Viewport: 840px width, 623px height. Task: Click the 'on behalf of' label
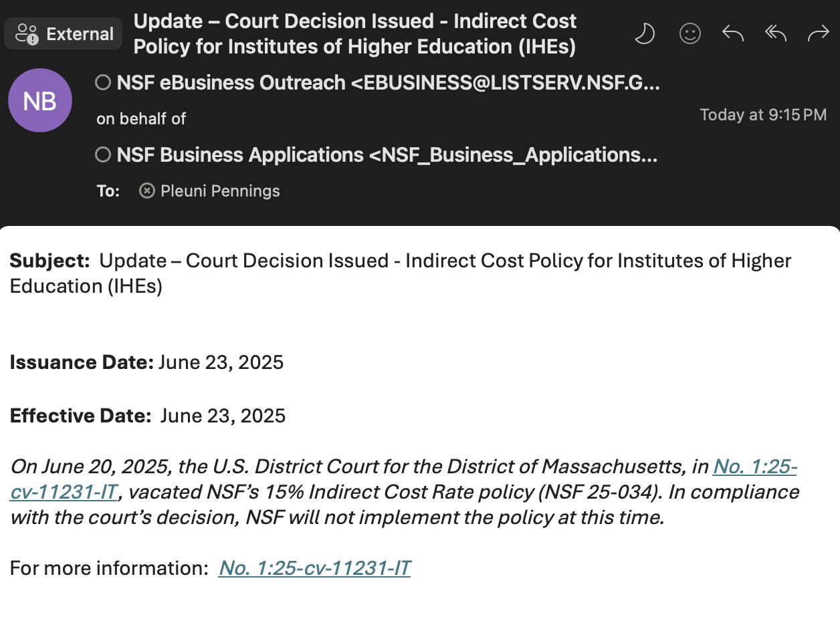tap(141, 119)
